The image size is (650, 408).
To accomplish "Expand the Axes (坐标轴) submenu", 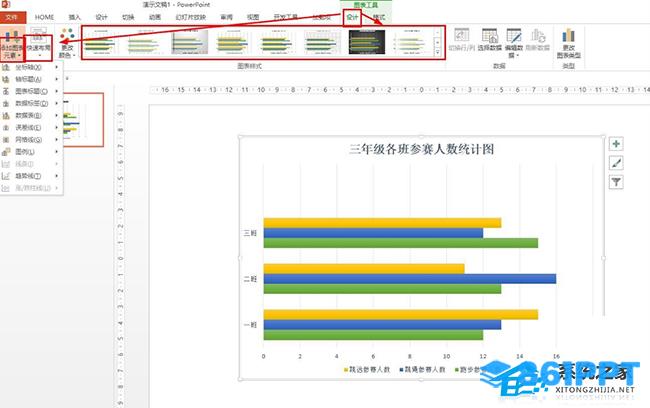I will 30,67.
